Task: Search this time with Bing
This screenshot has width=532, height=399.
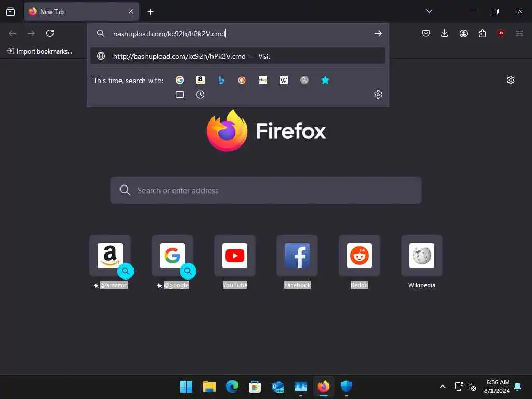Action: 221,80
